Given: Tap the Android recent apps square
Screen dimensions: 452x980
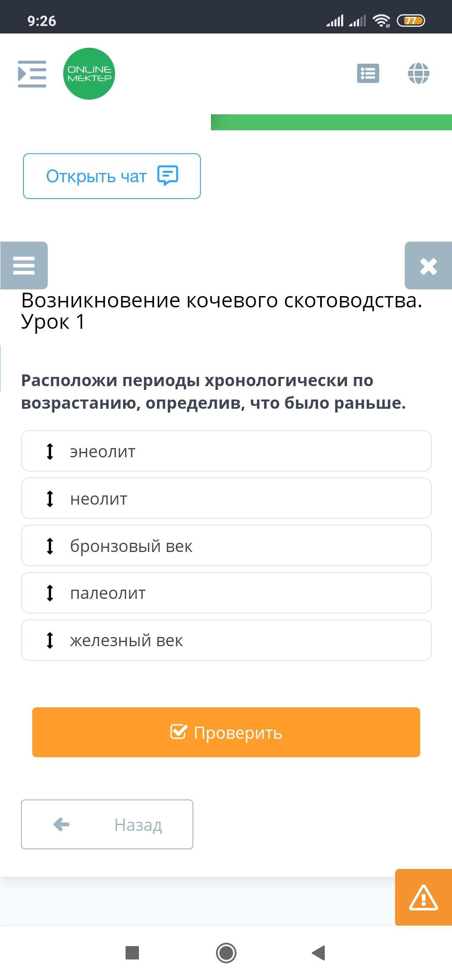Looking at the screenshot, I should coord(132,953).
